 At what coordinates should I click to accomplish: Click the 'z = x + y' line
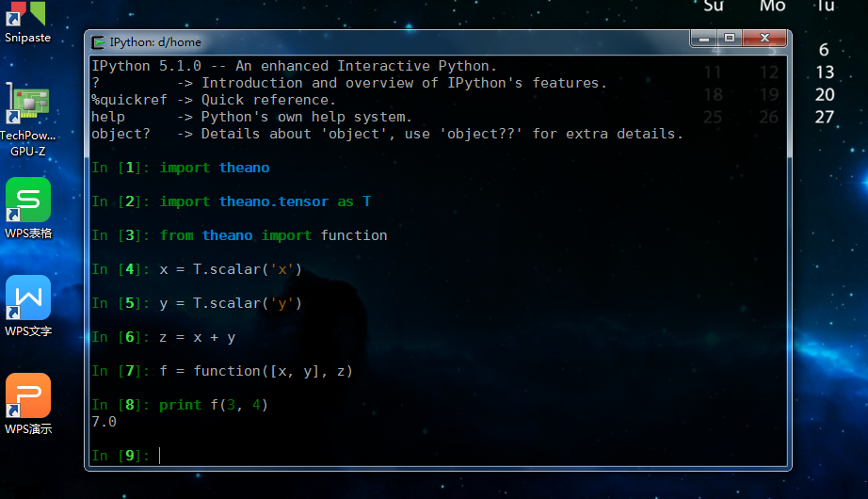tap(163, 337)
